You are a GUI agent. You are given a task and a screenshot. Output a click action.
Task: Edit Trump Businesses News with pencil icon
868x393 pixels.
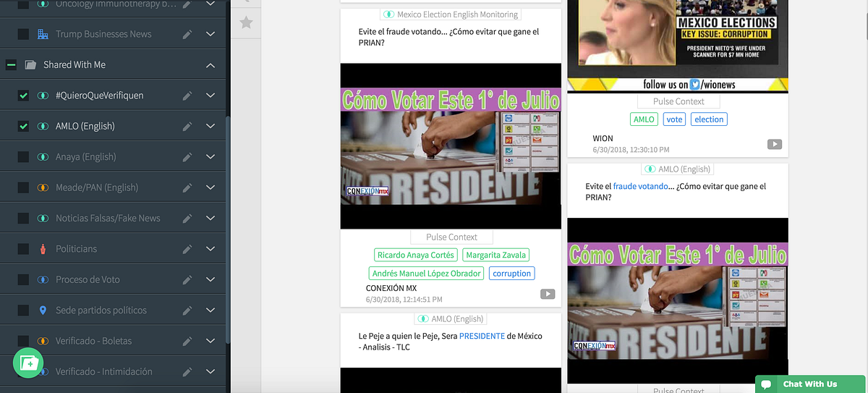(187, 34)
